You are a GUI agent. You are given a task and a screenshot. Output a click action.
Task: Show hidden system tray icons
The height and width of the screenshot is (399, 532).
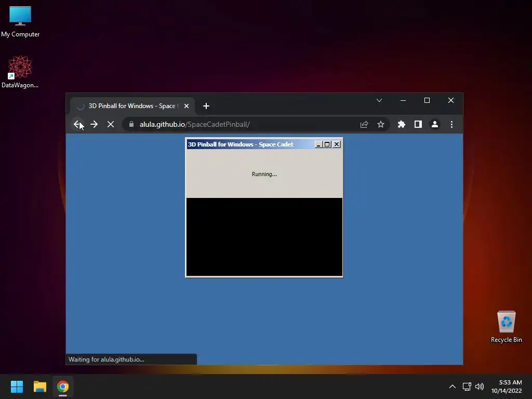point(453,387)
